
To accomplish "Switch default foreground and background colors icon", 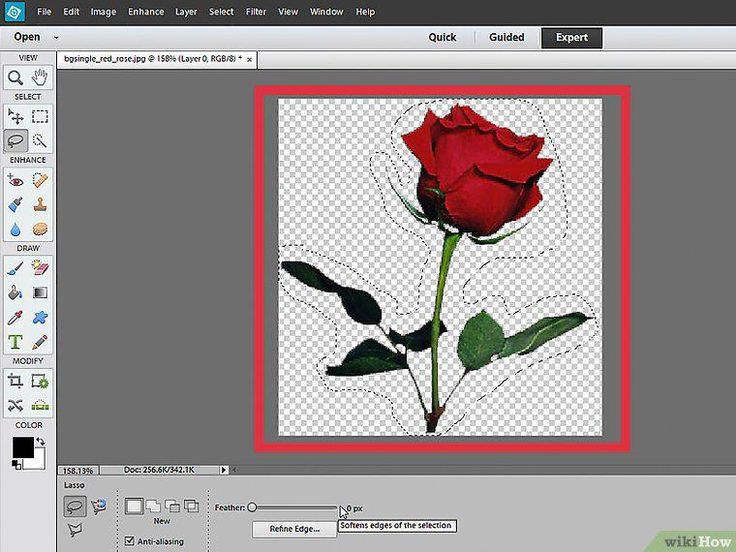I will [39, 441].
